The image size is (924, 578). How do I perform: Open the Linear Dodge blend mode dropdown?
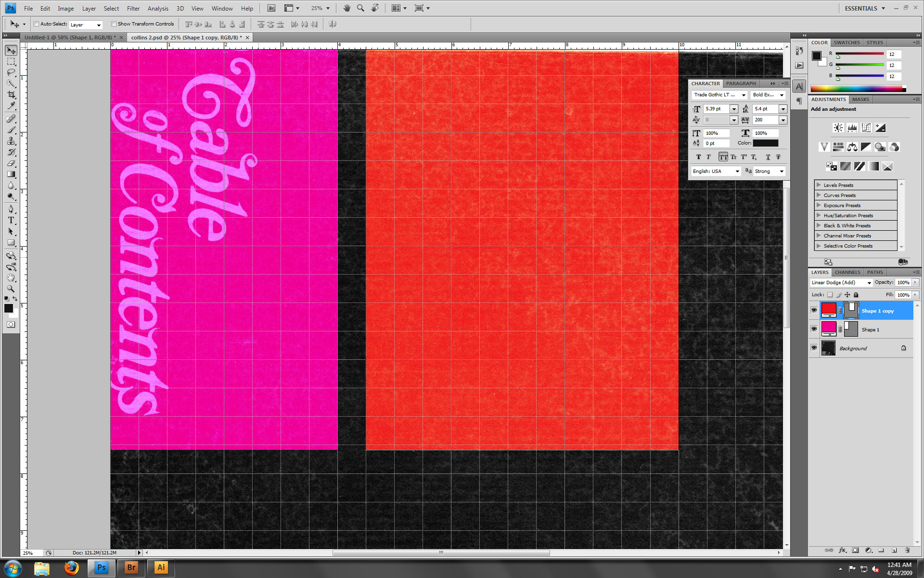[x=841, y=283]
